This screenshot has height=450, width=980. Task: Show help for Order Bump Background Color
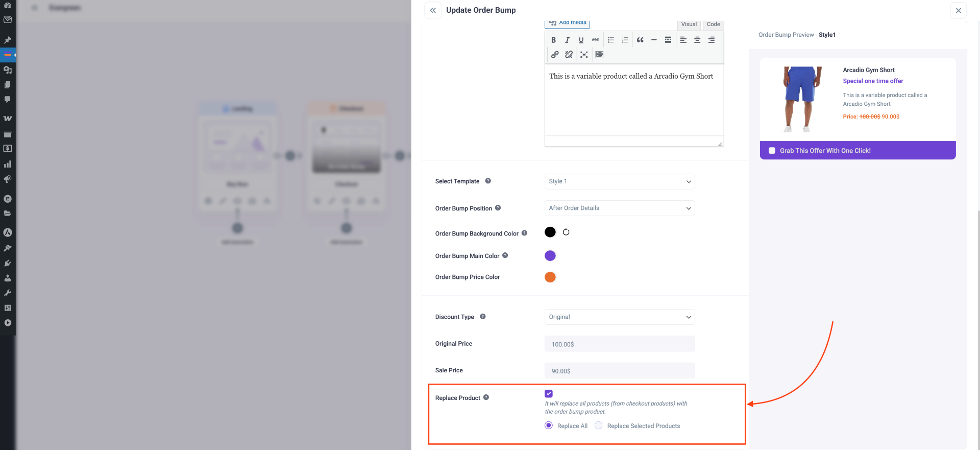(524, 233)
